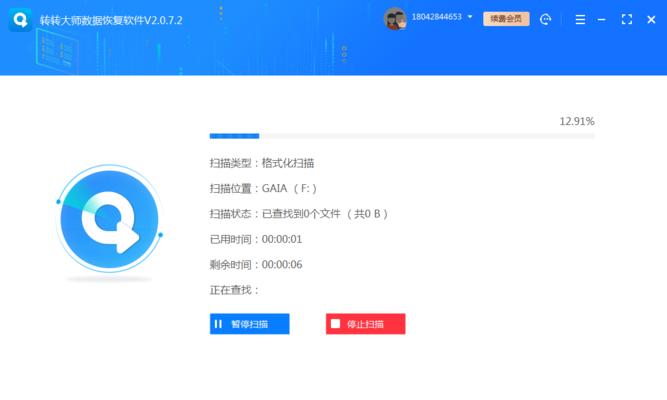The width and height of the screenshot is (667, 400).
Task: Click the user avatar picture
Action: click(x=395, y=19)
